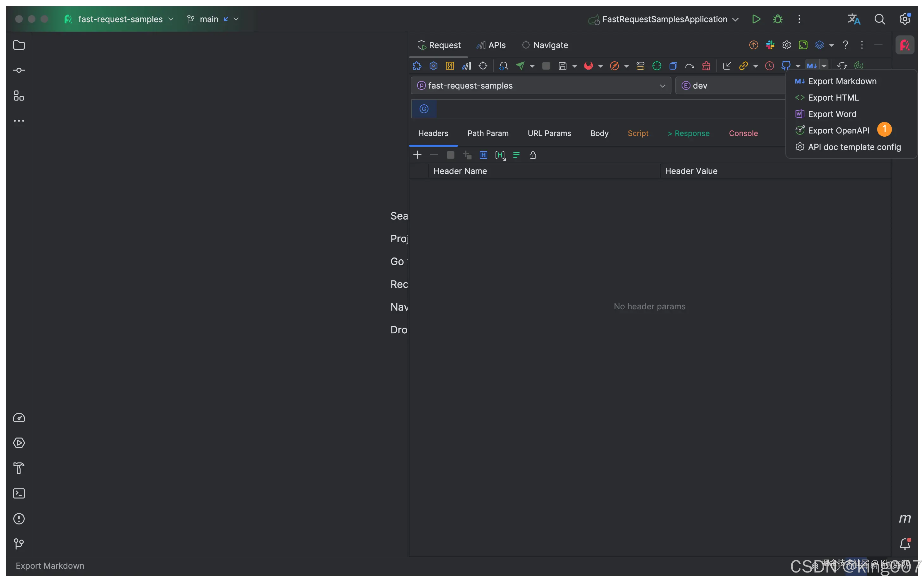Toggle the green bulk edit lines icon

(516, 155)
